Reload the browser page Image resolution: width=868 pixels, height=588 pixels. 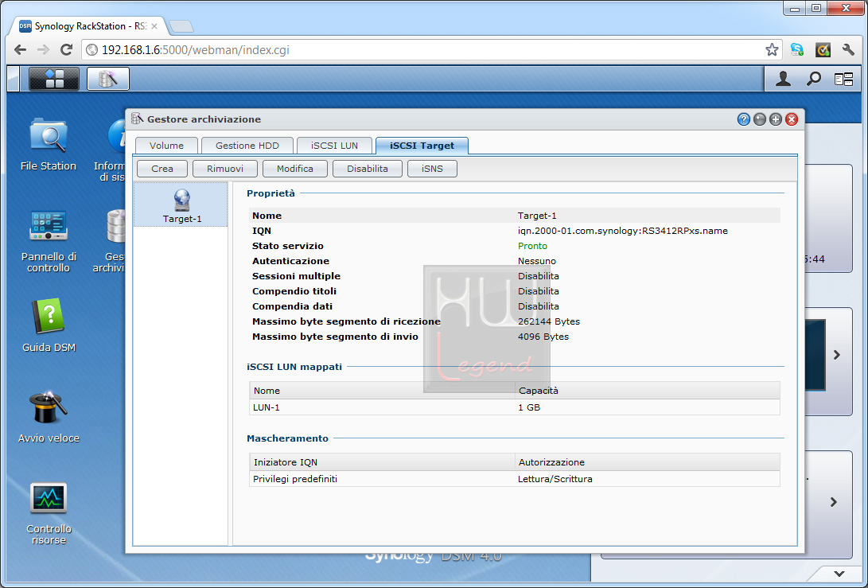tap(66, 50)
